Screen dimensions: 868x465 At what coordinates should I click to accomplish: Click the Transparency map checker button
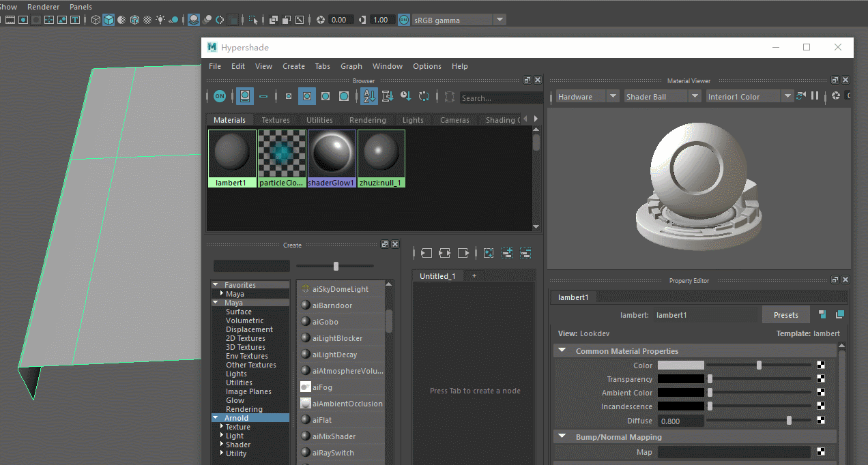tap(822, 379)
